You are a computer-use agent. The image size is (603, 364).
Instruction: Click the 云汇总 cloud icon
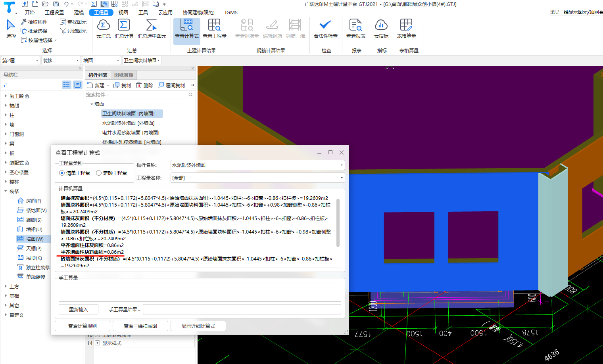pos(104,25)
